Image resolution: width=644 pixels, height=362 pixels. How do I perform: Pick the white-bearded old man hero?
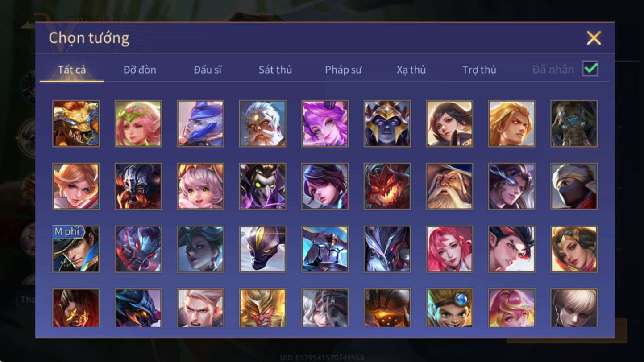262,123
